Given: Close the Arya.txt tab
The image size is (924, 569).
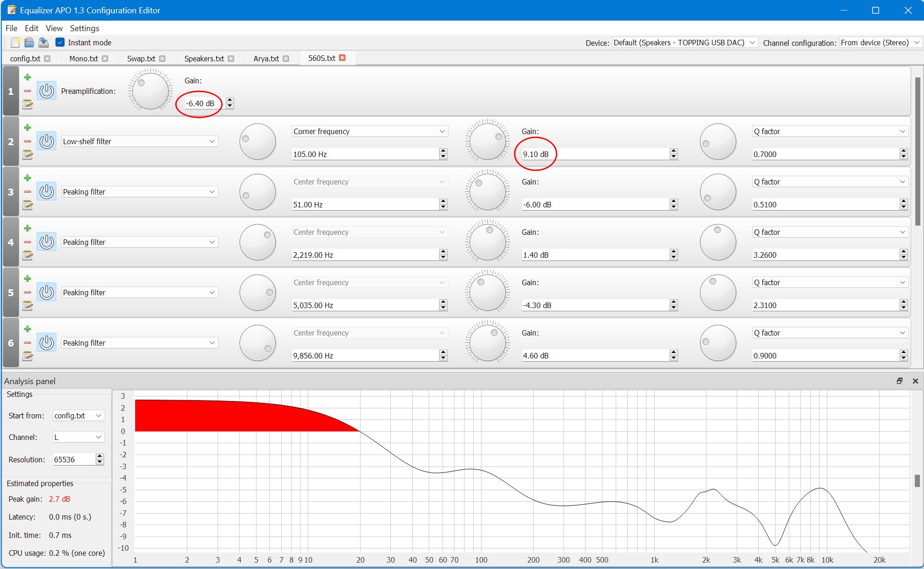Looking at the screenshot, I should coord(286,59).
